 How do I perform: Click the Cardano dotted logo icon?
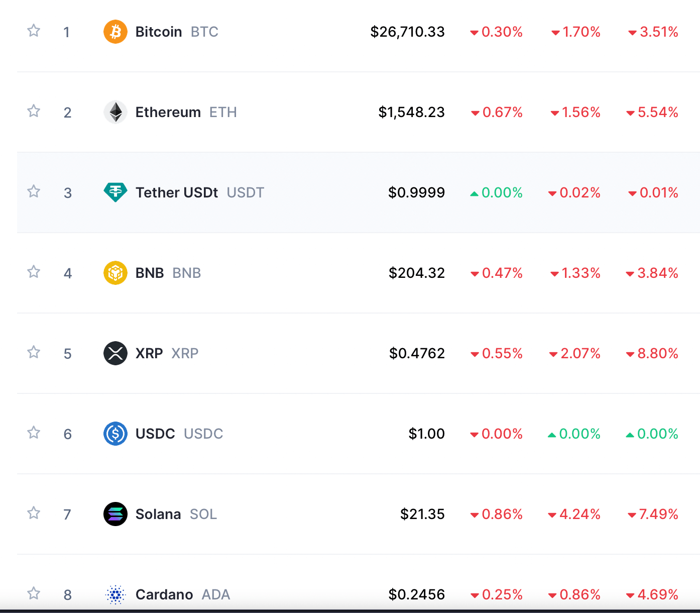115,594
